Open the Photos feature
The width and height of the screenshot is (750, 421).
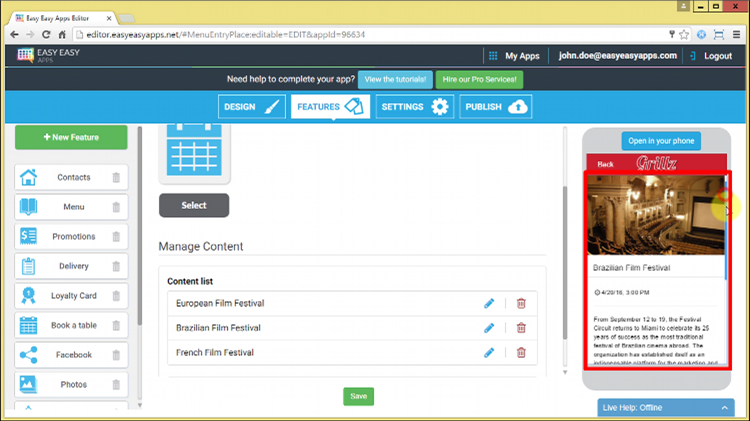tap(71, 385)
